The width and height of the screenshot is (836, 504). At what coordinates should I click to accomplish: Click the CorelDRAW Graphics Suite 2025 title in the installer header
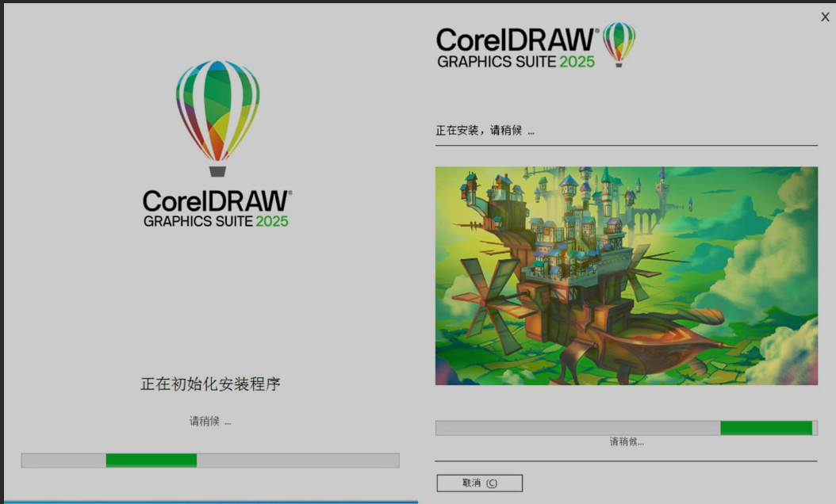tap(517, 48)
